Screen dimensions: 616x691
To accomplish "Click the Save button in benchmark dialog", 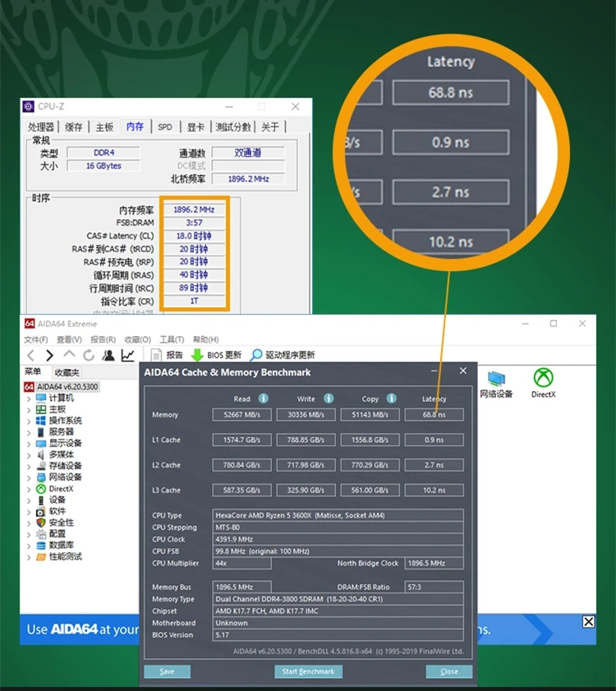I will (167, 671).
